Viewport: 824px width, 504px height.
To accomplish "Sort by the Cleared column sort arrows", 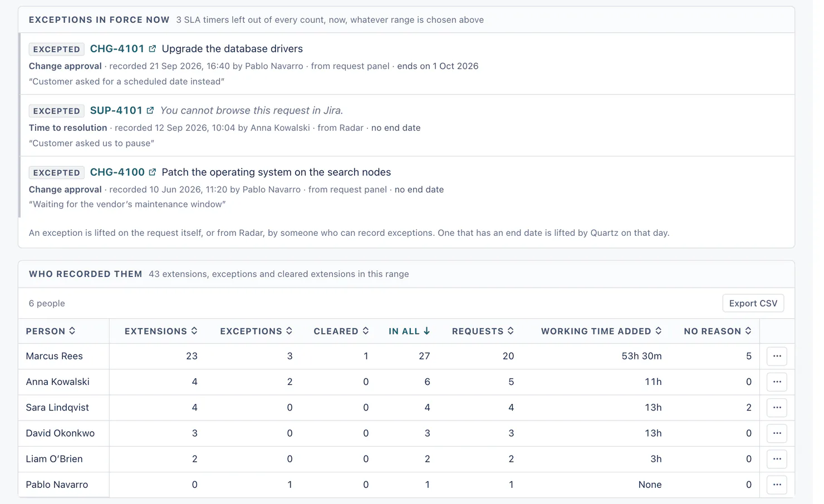I will [366, 331].
